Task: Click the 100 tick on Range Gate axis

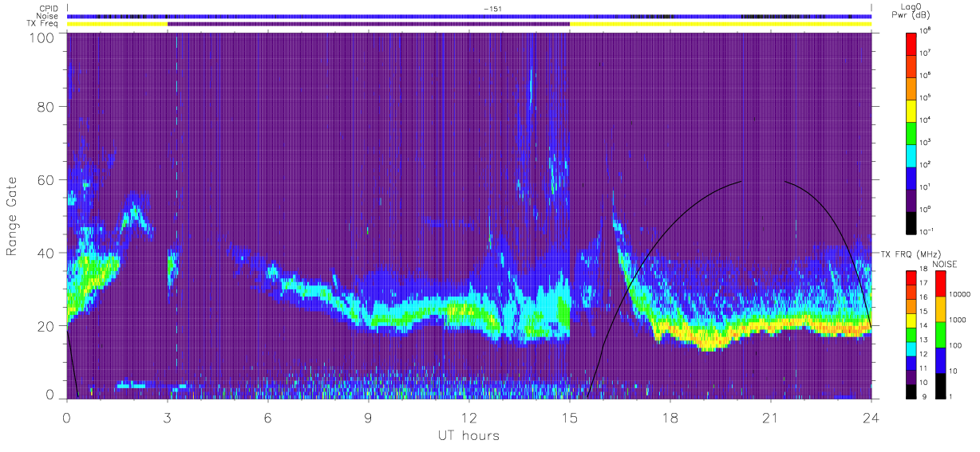Action: pyautogui.click(x=40, y=37)
